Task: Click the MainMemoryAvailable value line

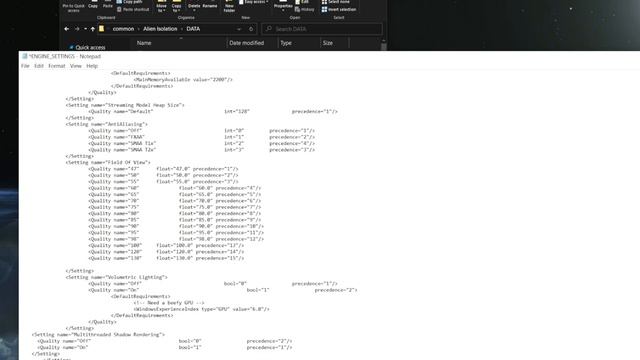Action: click(x=183, y=80)
